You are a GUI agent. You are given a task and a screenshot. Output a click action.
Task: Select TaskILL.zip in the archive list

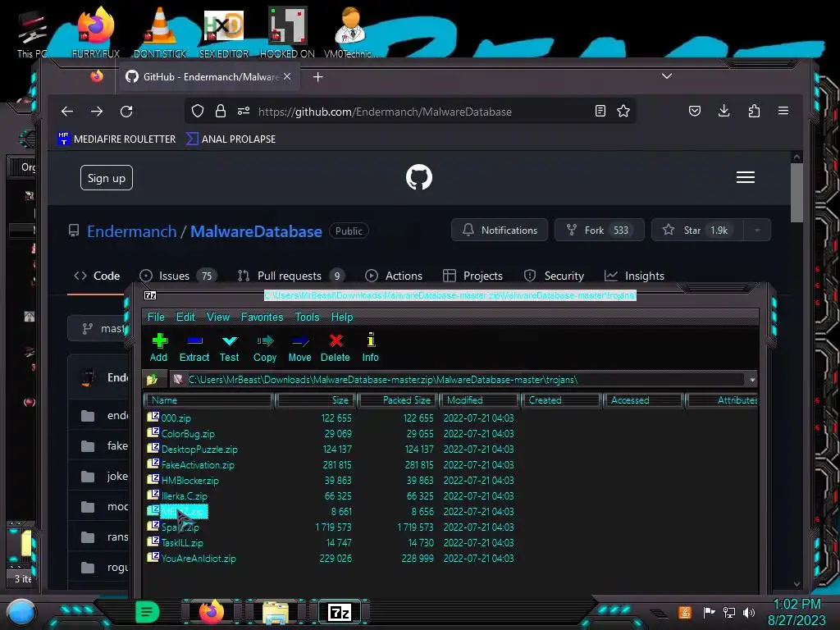click(182, 543)
